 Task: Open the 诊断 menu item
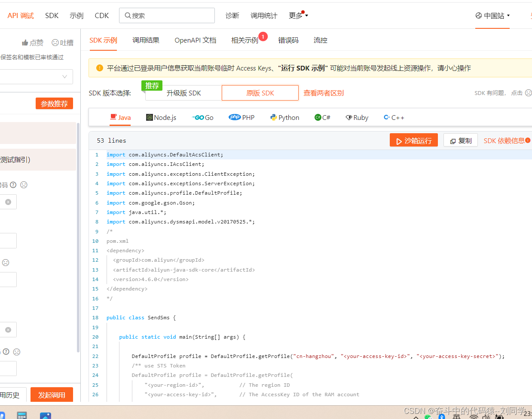[x=232, y=15]
